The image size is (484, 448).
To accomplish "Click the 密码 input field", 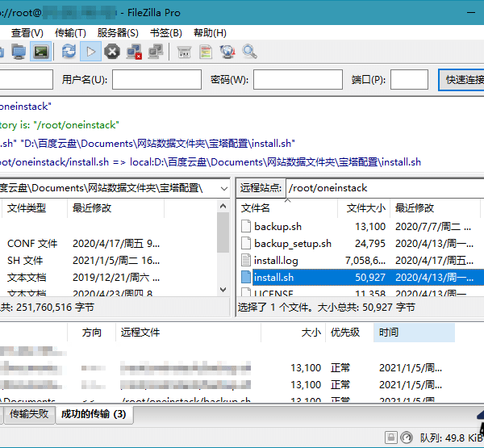I will (298, 79).
